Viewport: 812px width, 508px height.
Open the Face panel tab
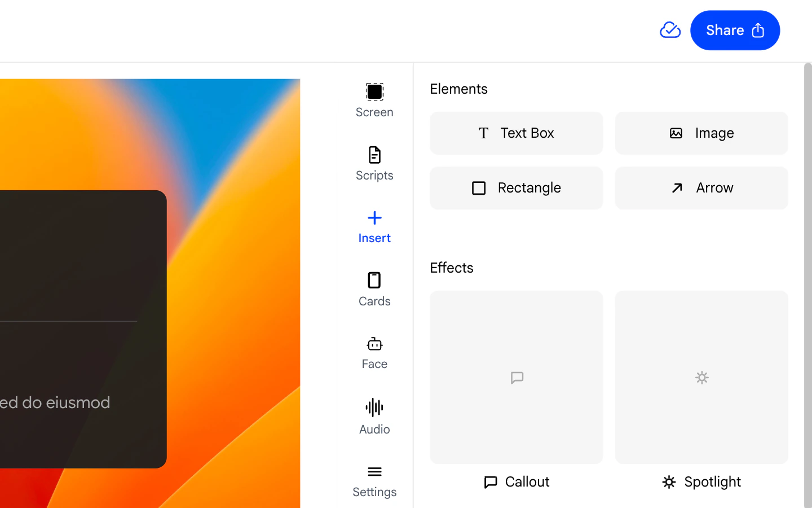374,353
